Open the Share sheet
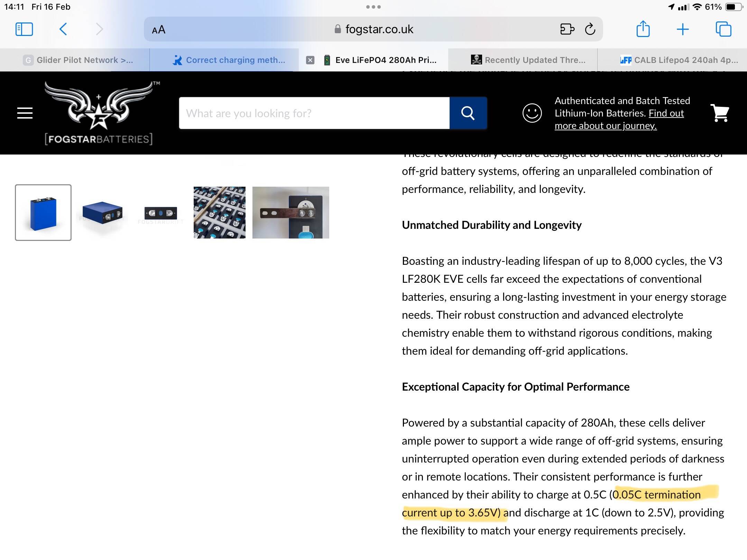This screenshot has width=747, height=560. (x=643, y=28)
